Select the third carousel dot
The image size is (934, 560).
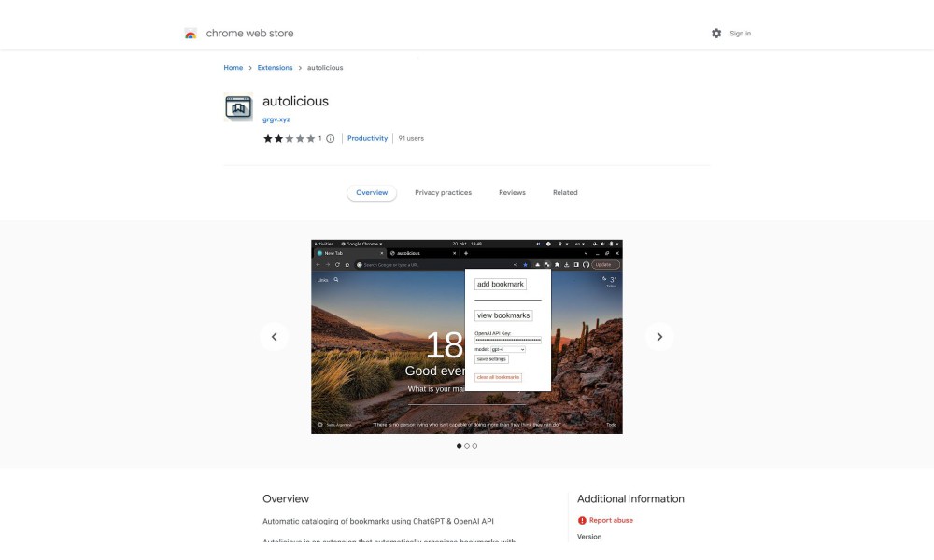tap(474, 446)
